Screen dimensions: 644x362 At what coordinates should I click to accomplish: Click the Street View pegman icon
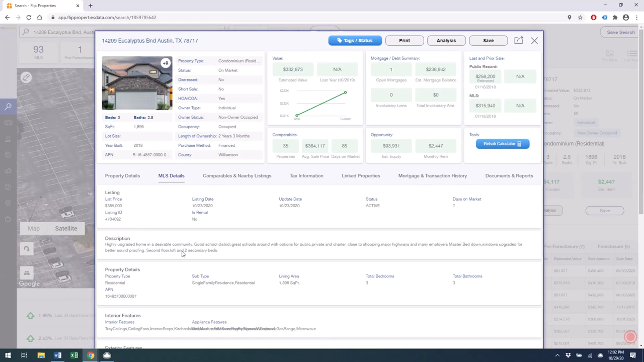(x=27, y=273)
